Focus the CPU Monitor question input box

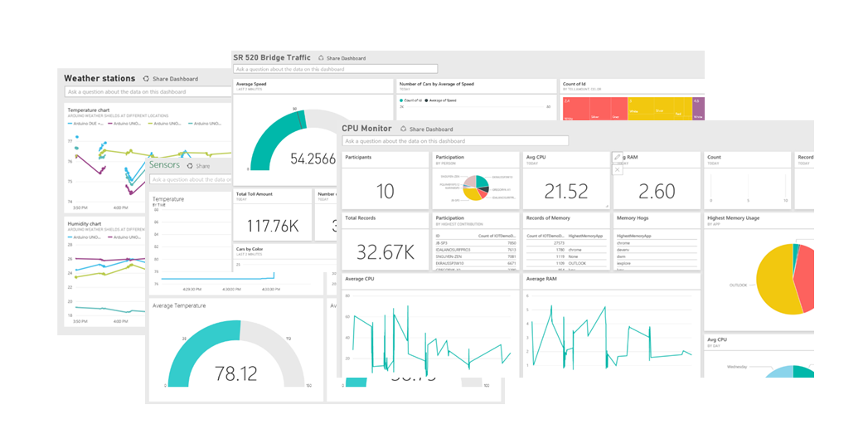coord(455,141)
